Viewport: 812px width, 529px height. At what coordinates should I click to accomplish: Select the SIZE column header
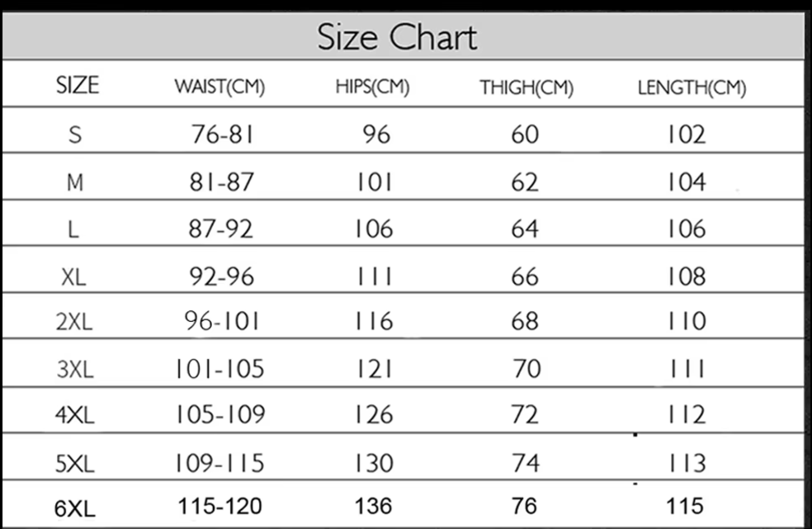pos(78,86)
